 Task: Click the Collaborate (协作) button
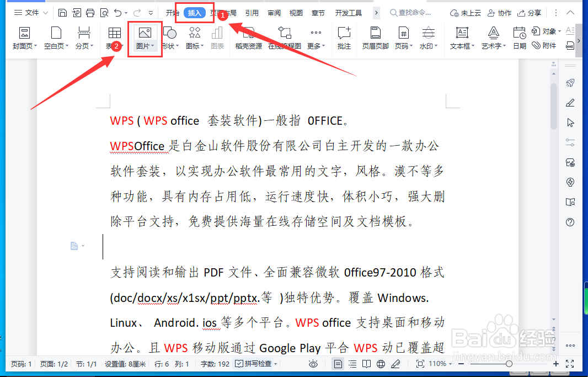pos(499,13)
